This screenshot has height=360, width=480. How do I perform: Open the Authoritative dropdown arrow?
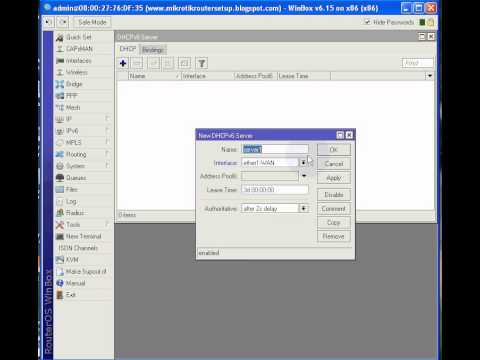pyautogui.click(x=303, y=208)
